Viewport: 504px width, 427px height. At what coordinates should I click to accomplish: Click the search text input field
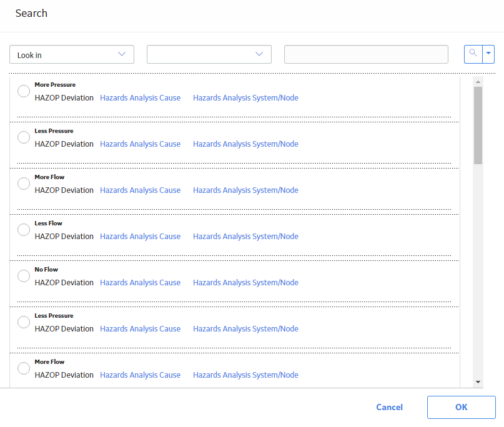366,54
